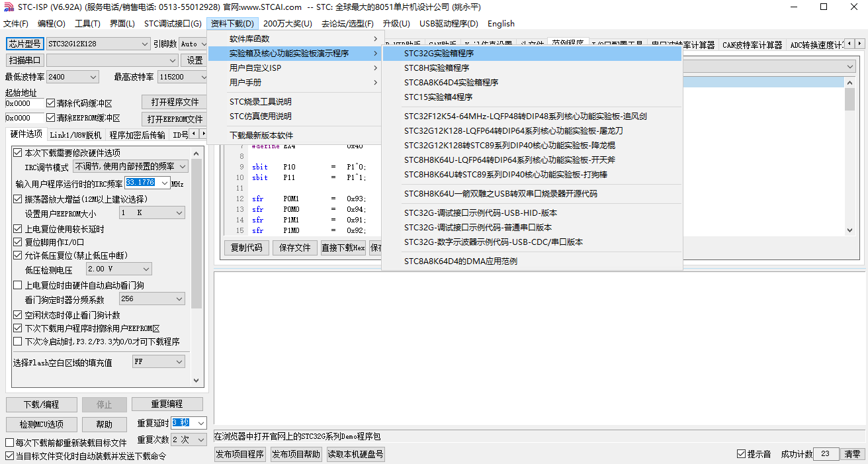Toggle the 提示音 checkbox

[741, 454]
